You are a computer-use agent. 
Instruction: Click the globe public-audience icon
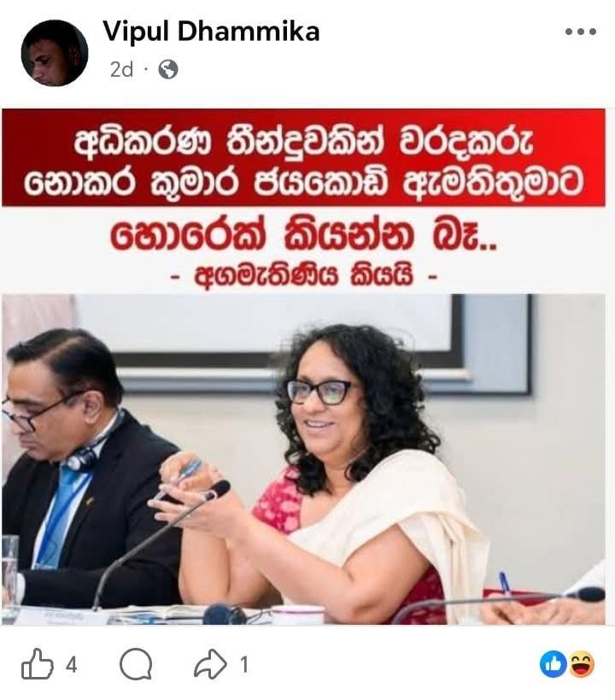click(168, 69)
